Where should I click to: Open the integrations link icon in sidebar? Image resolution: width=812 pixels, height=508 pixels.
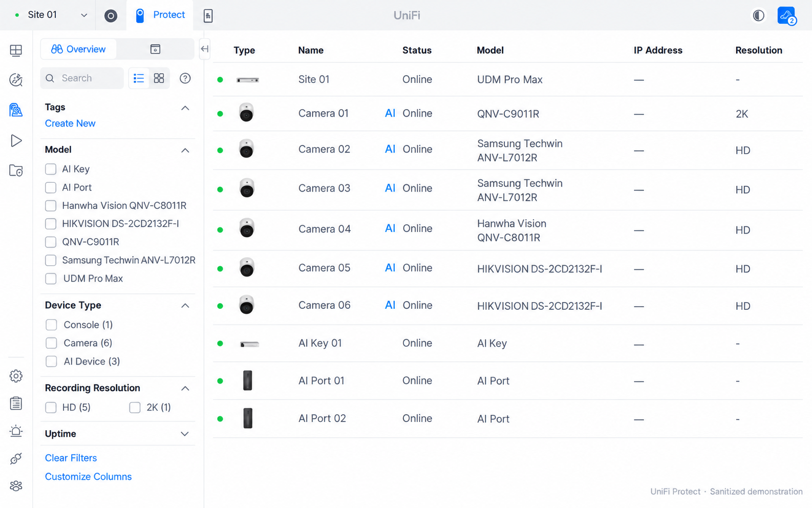tap(16, 458)
